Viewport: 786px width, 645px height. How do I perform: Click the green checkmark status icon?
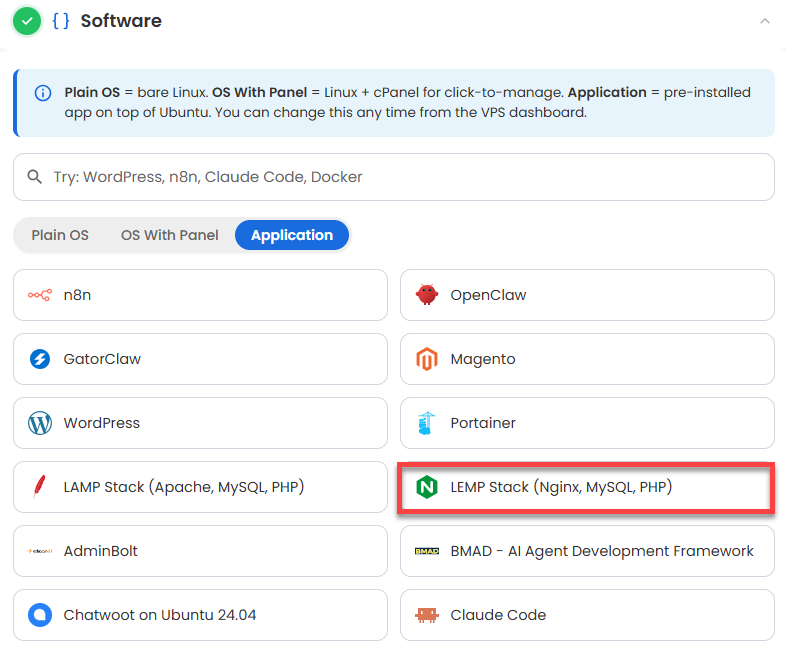27,21
